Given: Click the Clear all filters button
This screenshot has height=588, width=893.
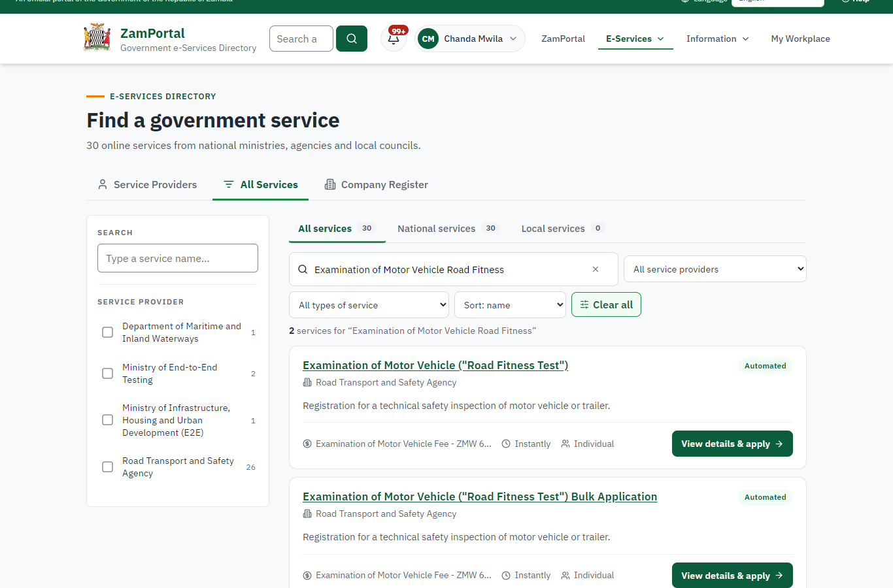Looking at the screenshot, I should click(x=606, y=305).
